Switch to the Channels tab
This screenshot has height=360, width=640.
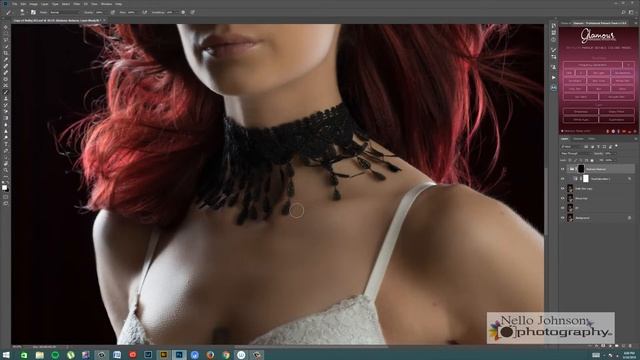578,139
